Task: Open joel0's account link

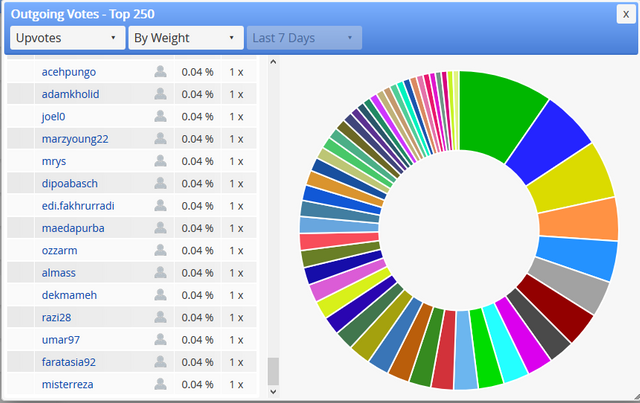Action: pos(53,117)
